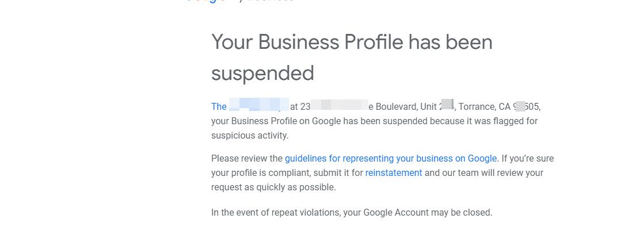Click the blurred zip code ending in 505
This screenshot has height=230, width=644.
527,106
